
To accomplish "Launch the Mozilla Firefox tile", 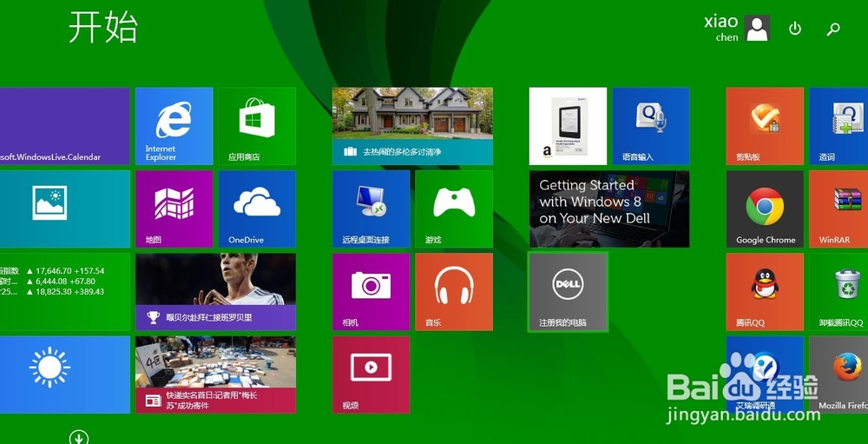I will 838,374.
